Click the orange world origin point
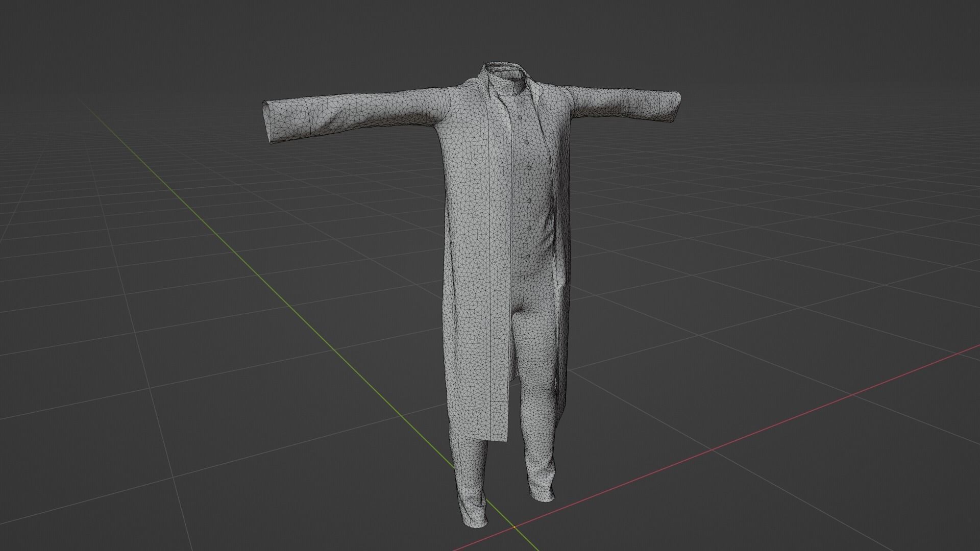 pos(514,527)
